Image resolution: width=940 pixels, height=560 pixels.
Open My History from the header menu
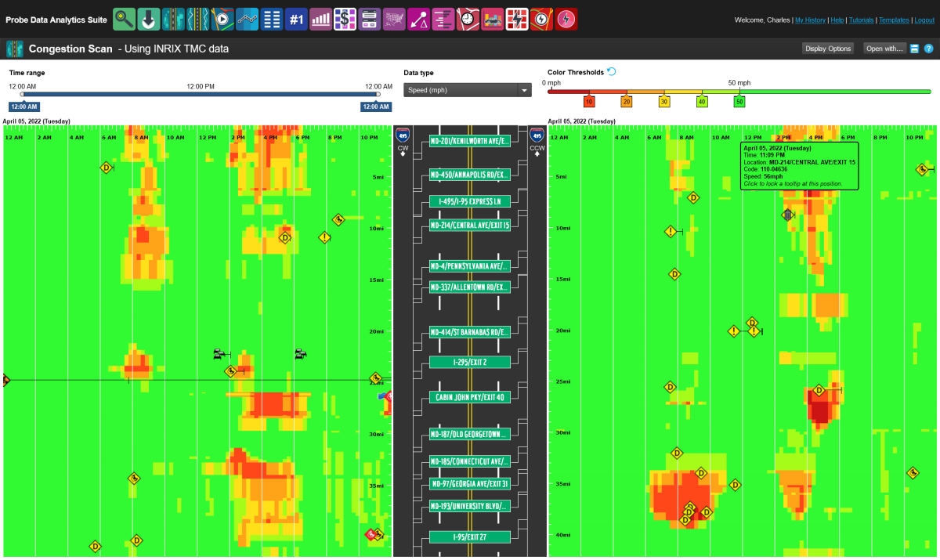pos(810,20)
